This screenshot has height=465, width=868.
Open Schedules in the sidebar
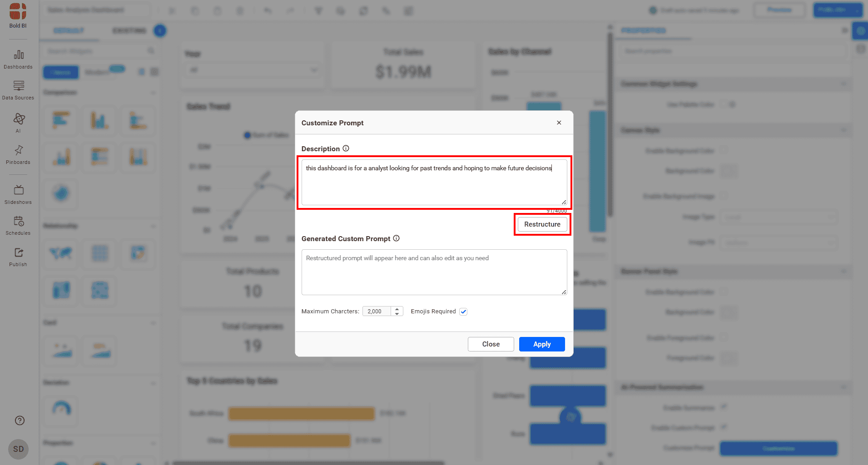click(18, 226)
